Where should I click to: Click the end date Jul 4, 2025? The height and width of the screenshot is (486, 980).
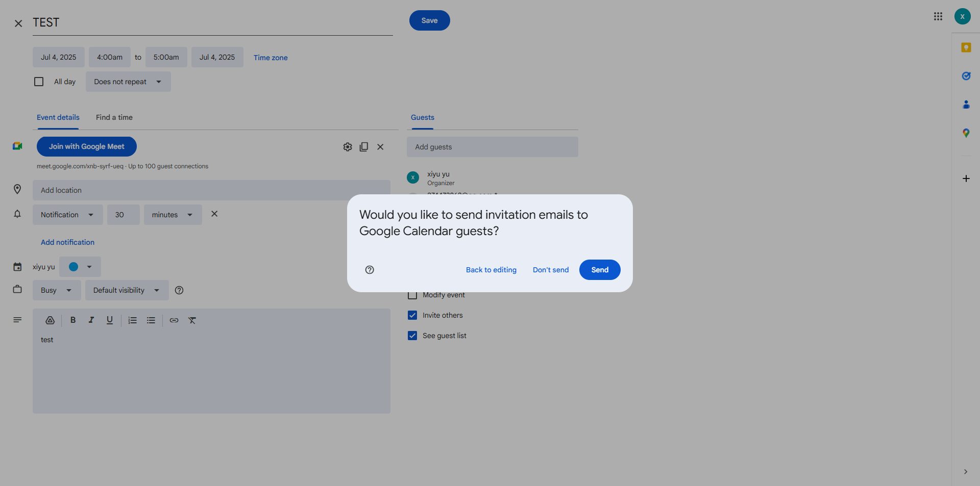coord(217,57)
